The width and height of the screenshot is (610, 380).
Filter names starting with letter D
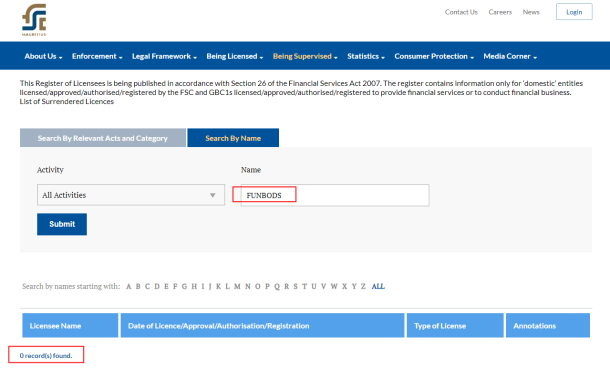157,287
